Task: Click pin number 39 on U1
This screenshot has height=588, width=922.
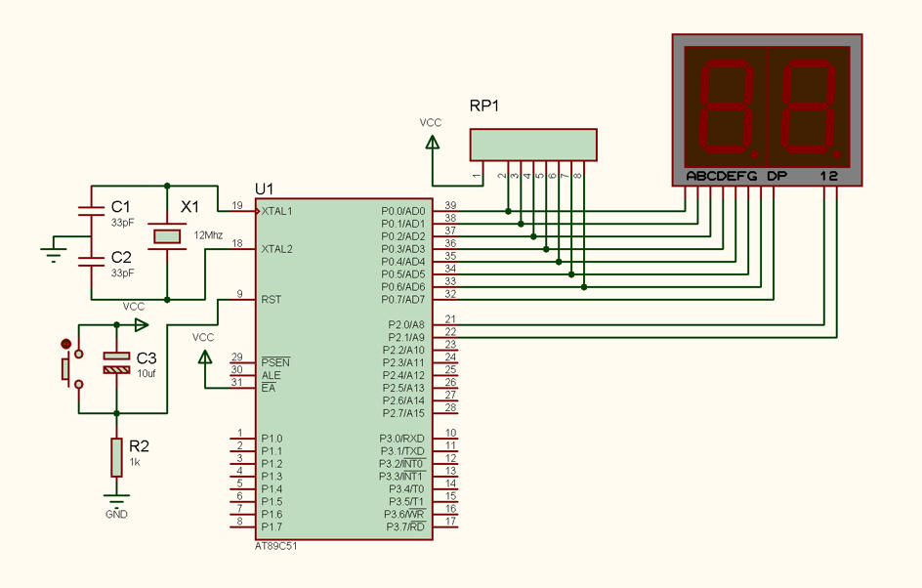Action: pyautogui.click(x=450, y=205)
